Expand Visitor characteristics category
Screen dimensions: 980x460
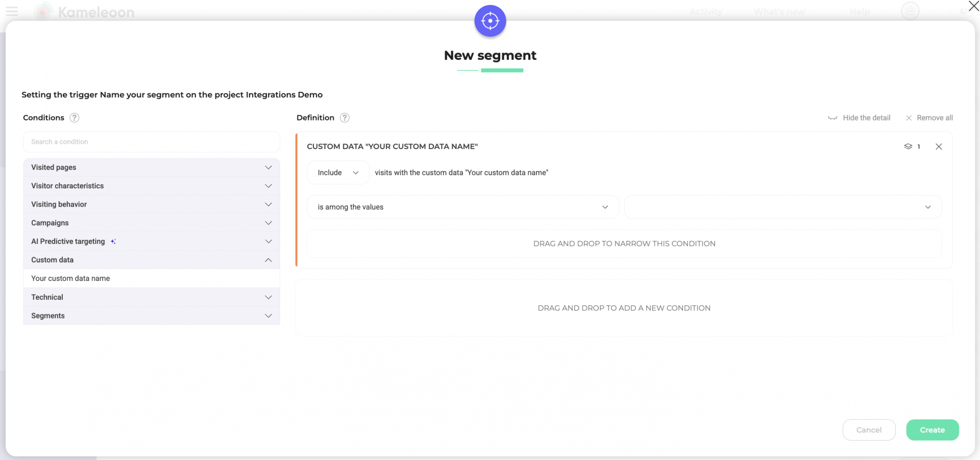point(151,186)
